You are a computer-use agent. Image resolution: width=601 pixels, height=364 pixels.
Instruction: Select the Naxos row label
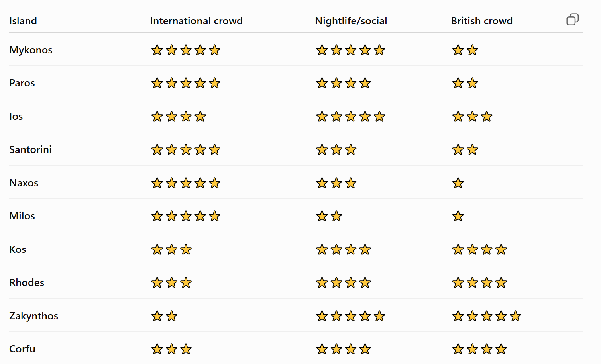click(24, 183)
